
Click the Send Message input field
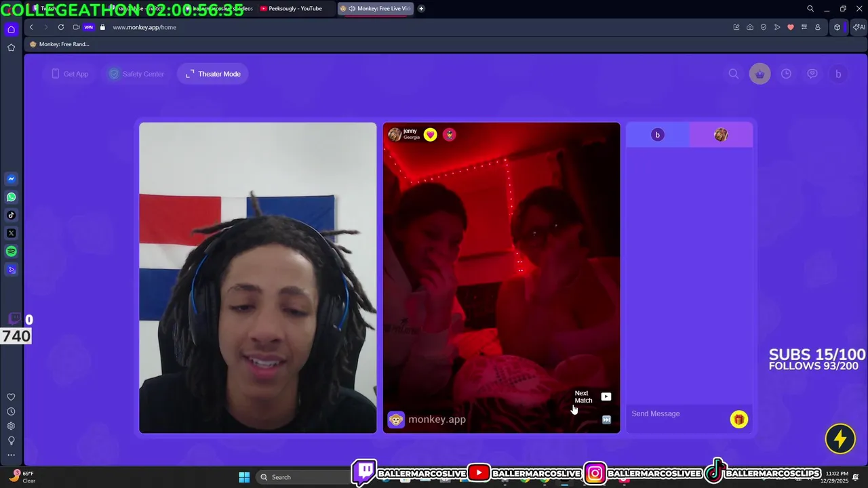(x=677, y=414)
